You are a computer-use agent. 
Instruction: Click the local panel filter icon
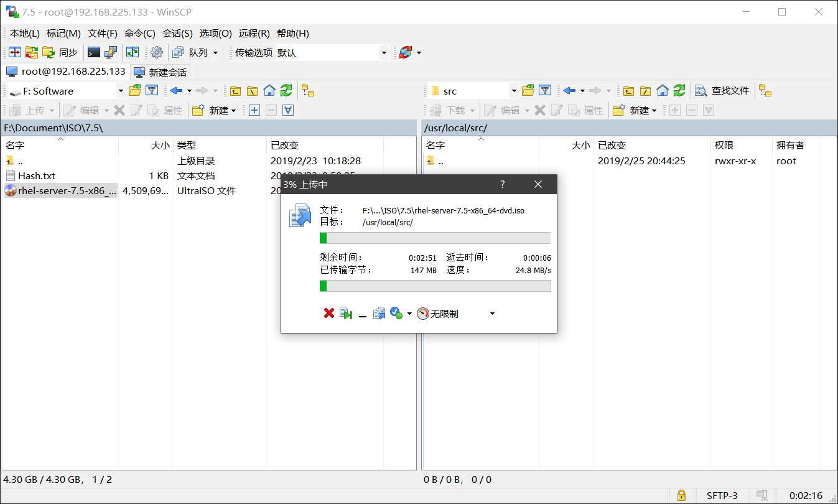[152, 91]
